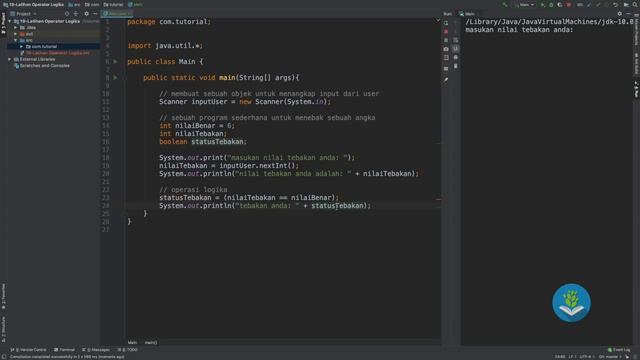
Task: Click the UTF-8 encoding selector in the status bar
Action: coord(586,357)
